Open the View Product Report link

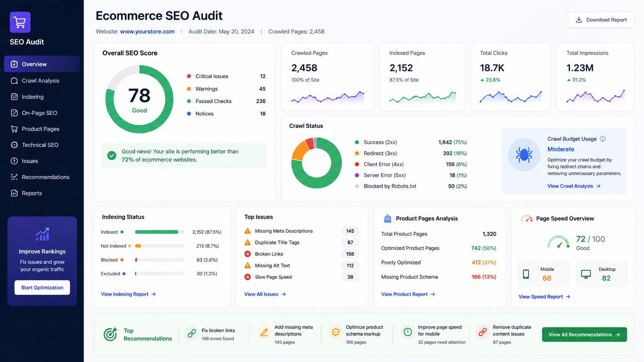pos(408,294)
